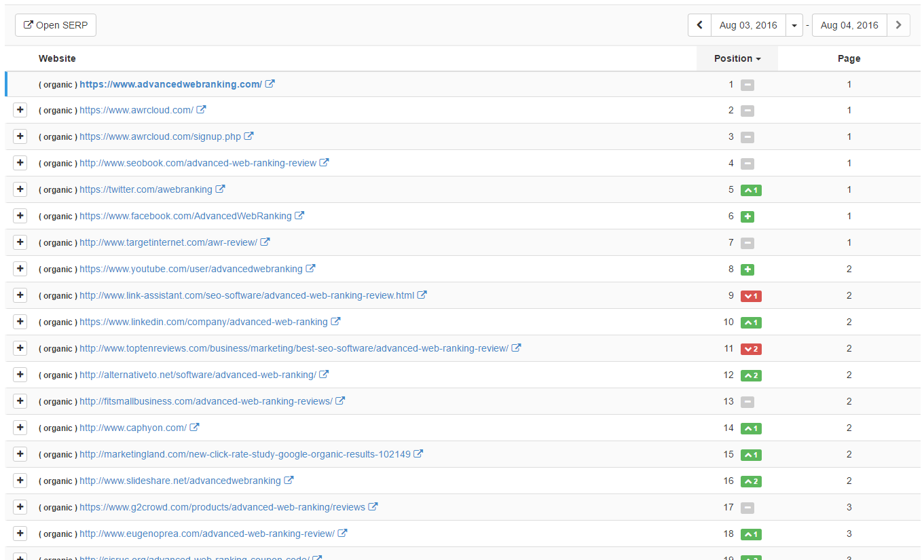
Task: Expand the fitsmallbusiness.com row
Action: [20, 400]
